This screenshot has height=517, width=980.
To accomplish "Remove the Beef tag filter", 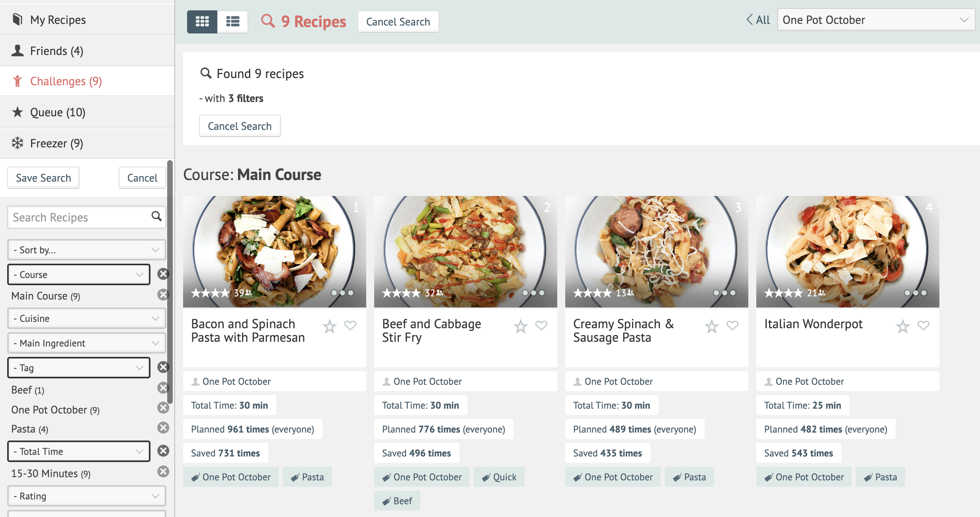I will pos(163,388).
